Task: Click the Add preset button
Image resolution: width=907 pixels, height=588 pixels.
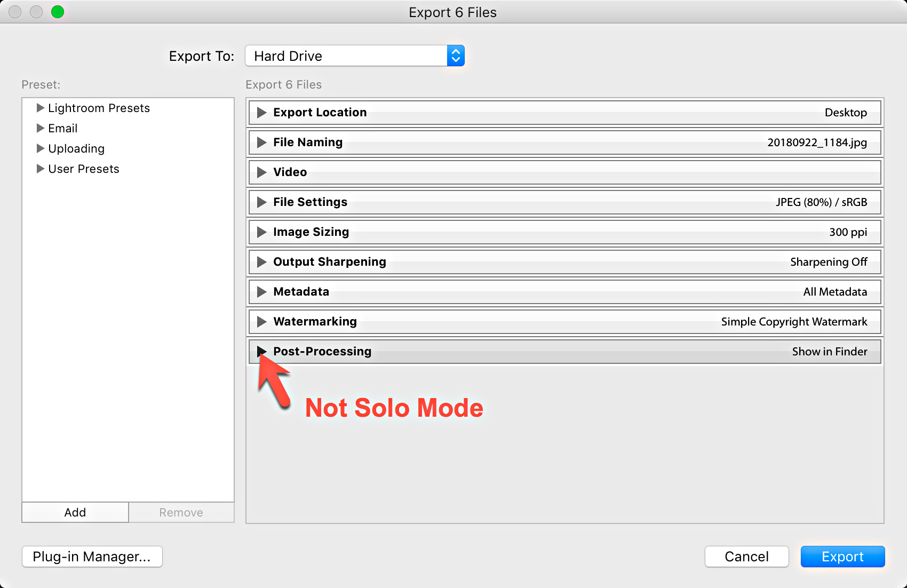Action: pyautogui.click(x=75, y=512)
